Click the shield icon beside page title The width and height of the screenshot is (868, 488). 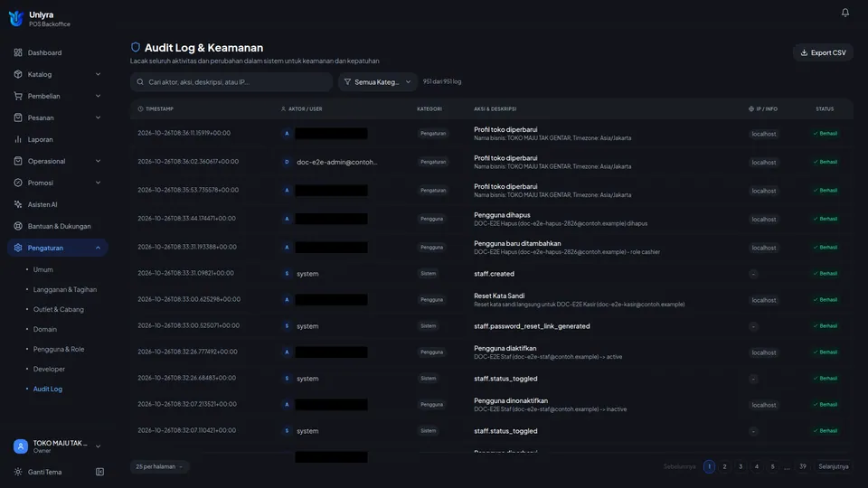pos(135,47)
